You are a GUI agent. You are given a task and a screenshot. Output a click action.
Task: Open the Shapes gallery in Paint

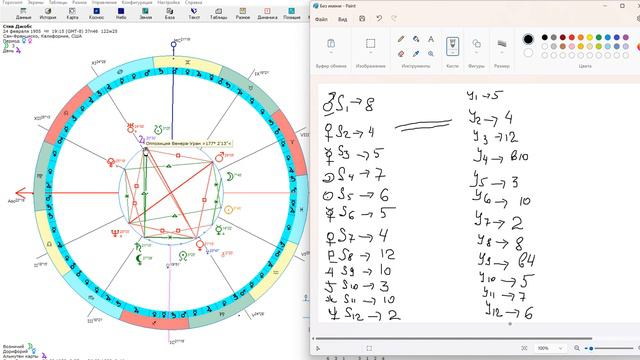tap(476, 43)
